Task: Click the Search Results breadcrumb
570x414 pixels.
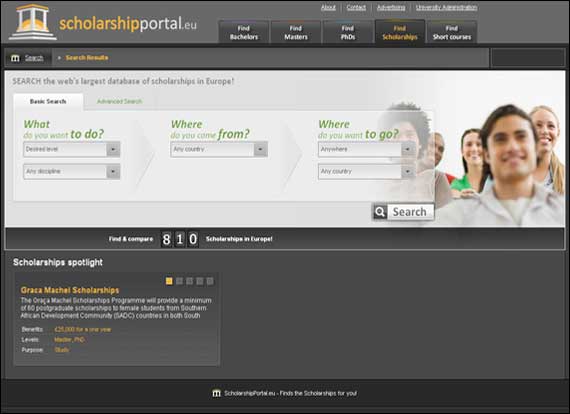Action: coord(87,57)
